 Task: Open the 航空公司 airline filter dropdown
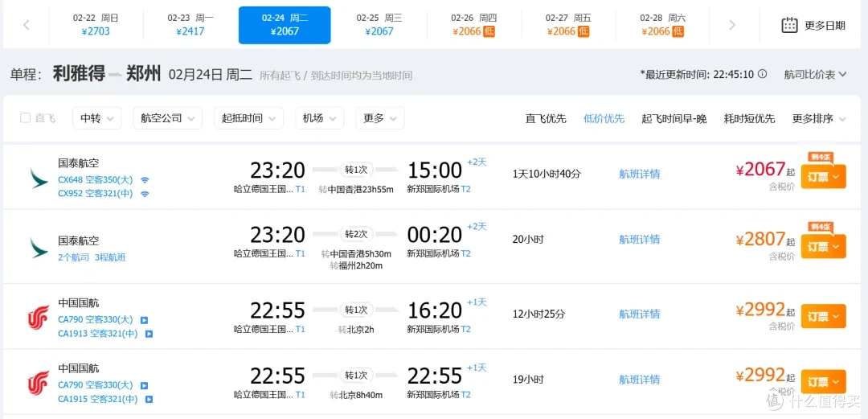tap(168, 118)
